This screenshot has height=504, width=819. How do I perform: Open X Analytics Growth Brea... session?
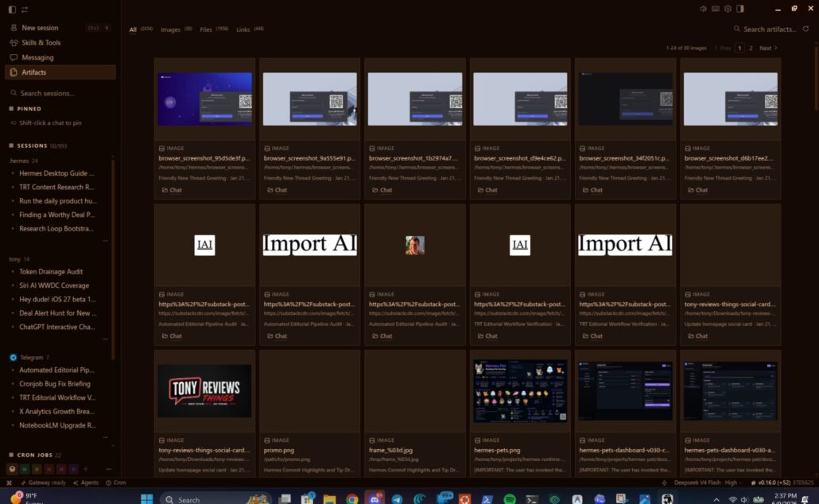[x=56, y=412]
